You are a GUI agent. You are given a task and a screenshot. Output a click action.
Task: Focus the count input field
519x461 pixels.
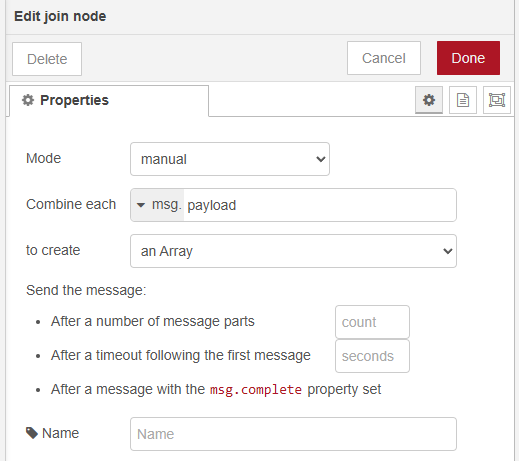point(372,322)
